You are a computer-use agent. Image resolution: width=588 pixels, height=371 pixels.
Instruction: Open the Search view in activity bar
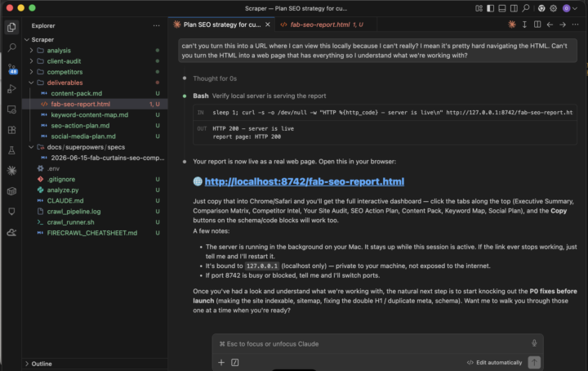point(11,47)
